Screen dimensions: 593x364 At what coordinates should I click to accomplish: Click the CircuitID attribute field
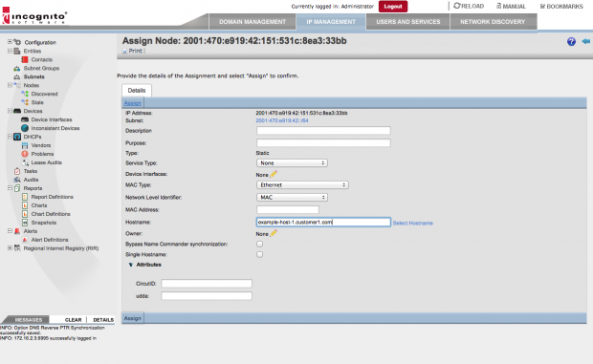(207, 284)
